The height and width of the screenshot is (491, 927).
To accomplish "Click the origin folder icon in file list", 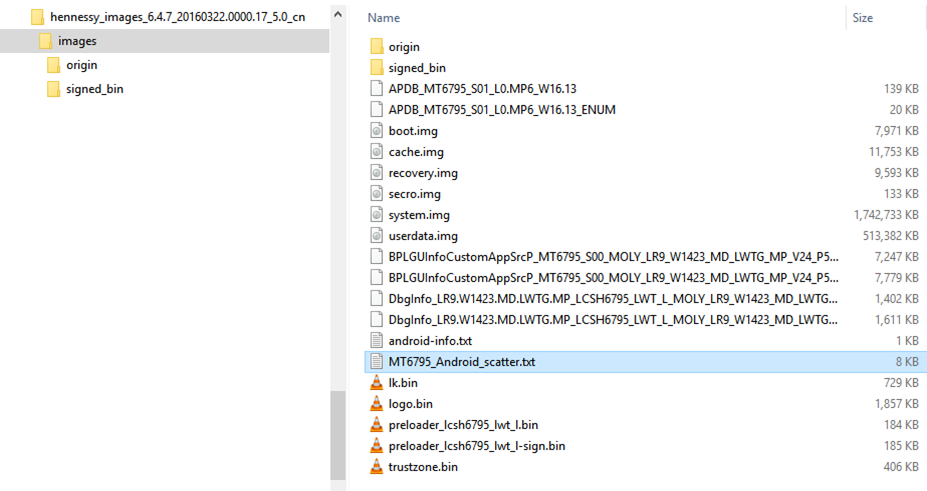I will (377, 47).
